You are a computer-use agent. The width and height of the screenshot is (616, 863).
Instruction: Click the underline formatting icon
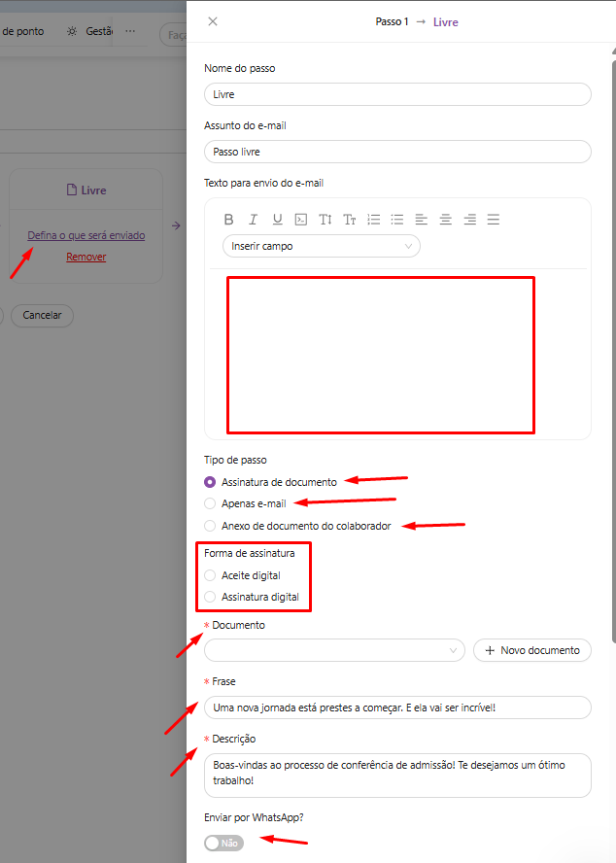pos(277,220)
